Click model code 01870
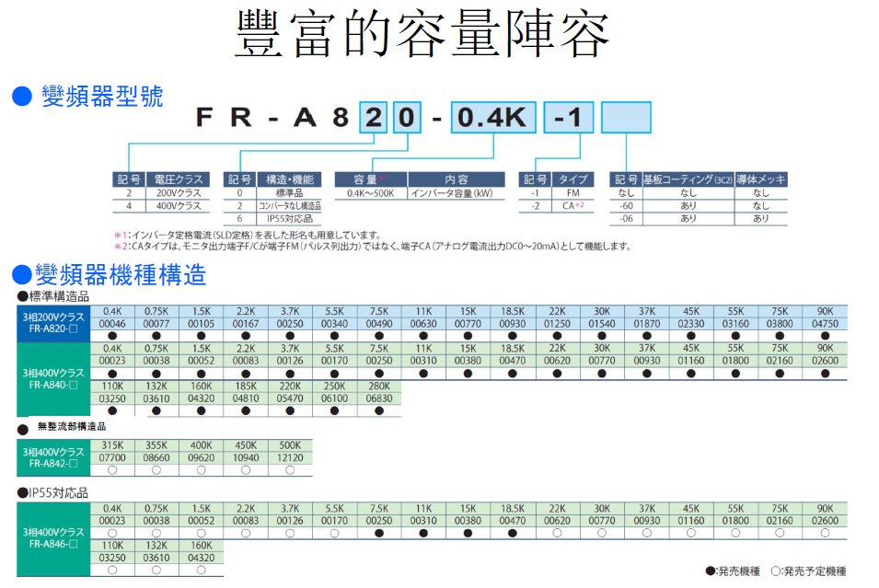The height and width of the screenshot is (588, 879). pyautogui.click(x=646, y=324)
